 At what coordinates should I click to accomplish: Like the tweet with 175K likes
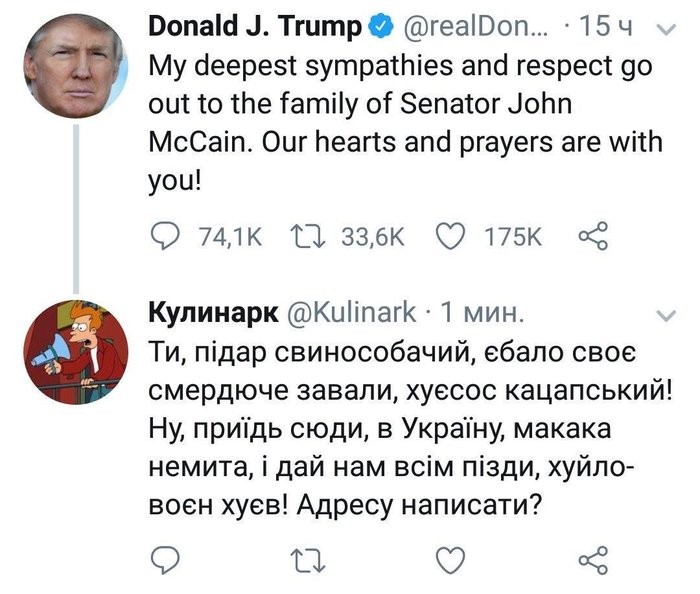tap(453, 237)
